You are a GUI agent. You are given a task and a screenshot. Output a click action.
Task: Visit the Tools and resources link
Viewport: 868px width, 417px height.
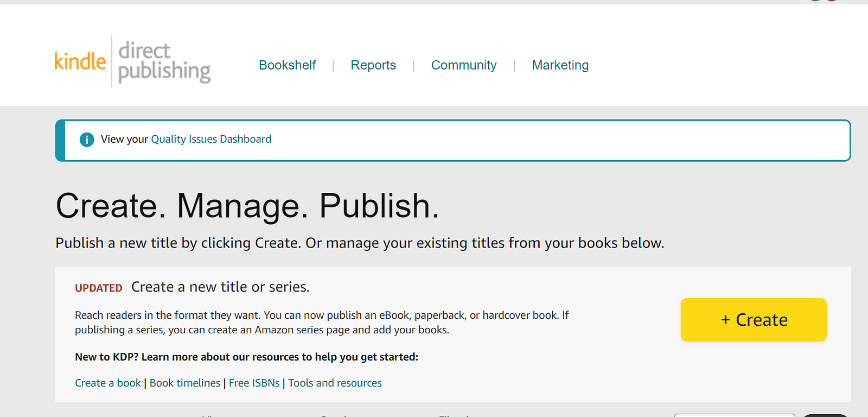[335, 383]
